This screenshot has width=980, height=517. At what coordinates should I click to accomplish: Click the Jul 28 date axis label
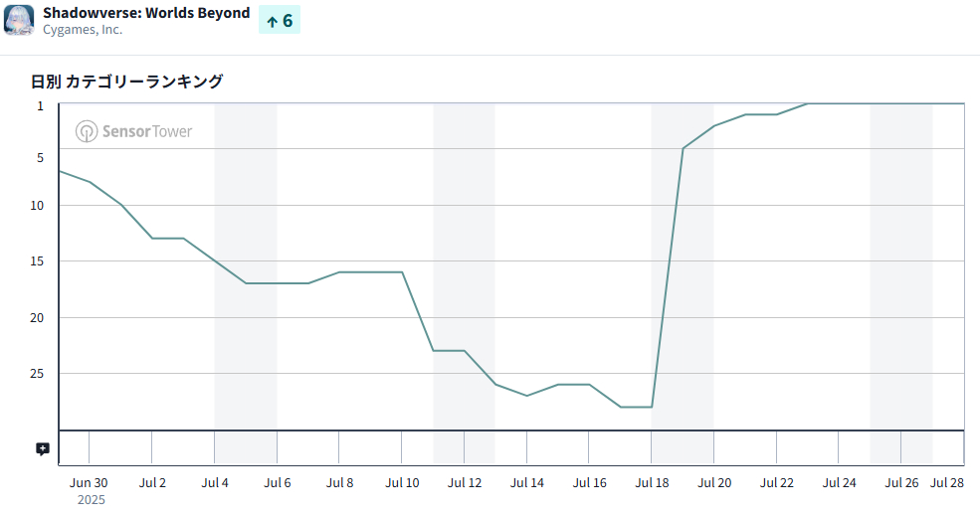click(946, 483)
